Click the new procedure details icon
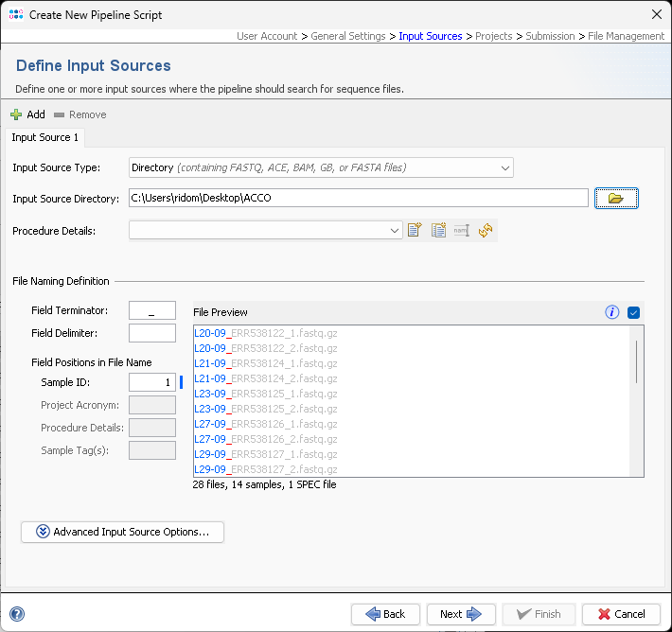This screenshot has height=632, width=672. click(415, 230)
